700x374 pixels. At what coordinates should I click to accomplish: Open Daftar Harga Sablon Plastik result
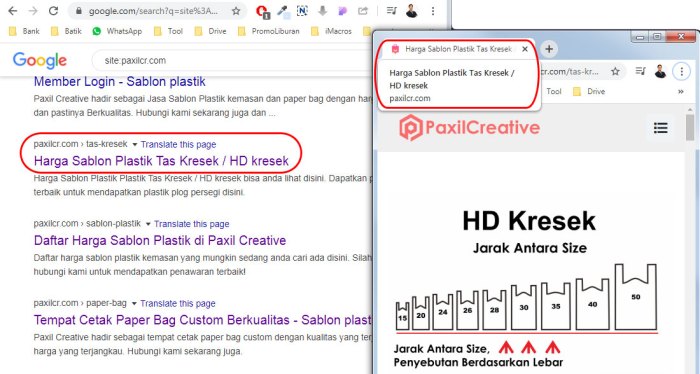pyautogui.click(x=160, y=241)
